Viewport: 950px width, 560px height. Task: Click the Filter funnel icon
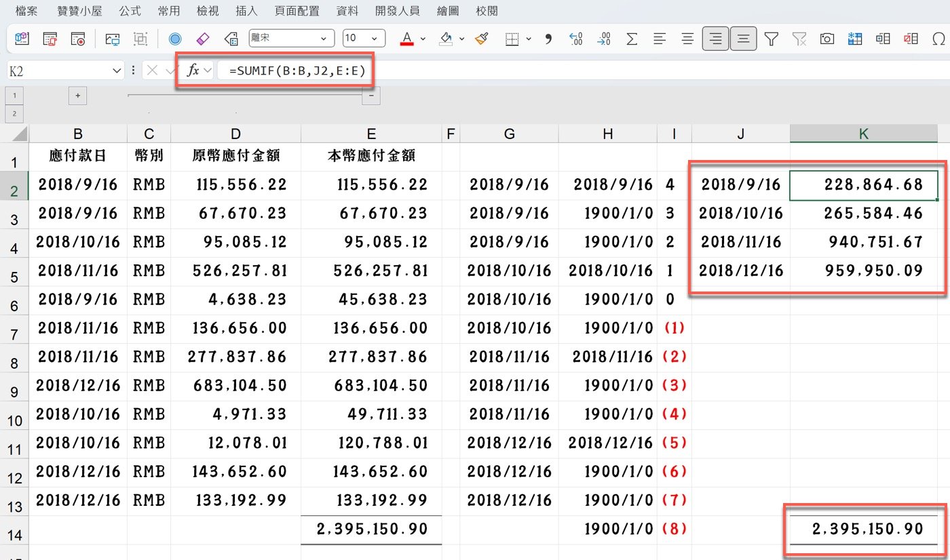(771, 39)
